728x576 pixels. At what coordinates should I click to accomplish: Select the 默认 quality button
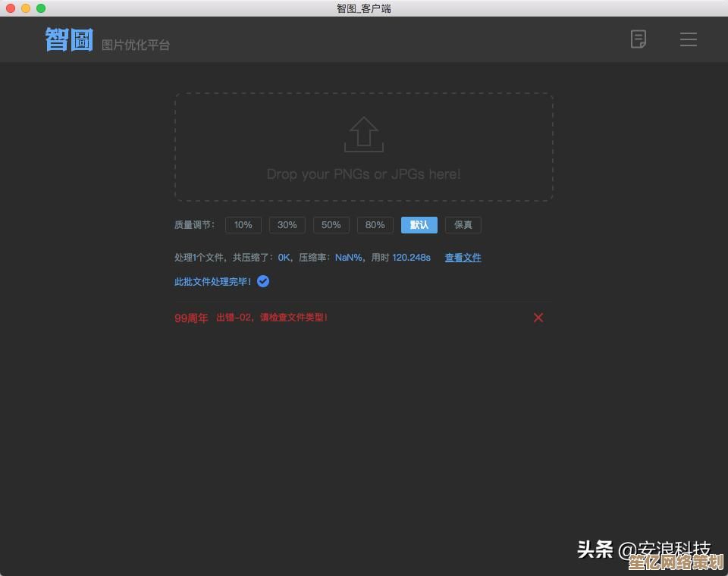(x=419, y=225)
